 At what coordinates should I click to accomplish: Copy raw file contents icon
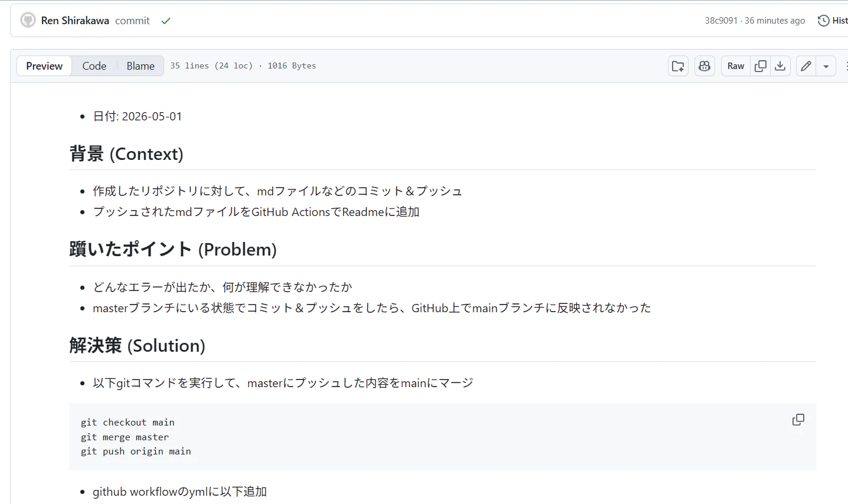[761, 66]
